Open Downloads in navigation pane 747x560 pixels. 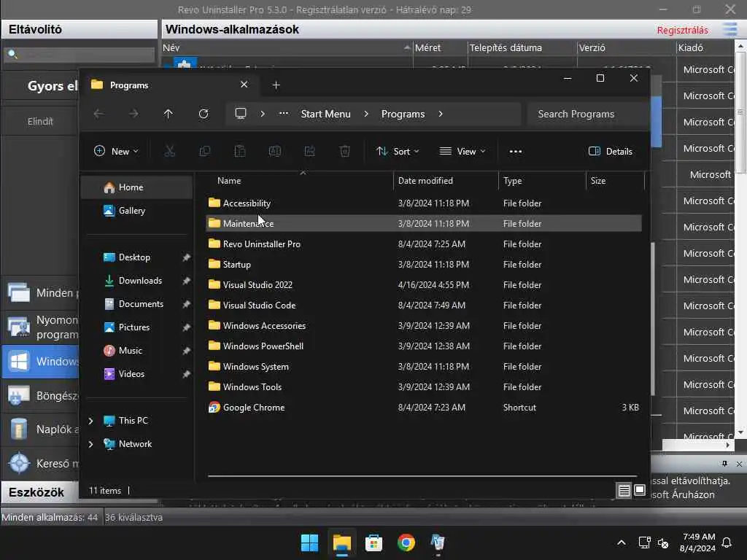coord(140,281)
